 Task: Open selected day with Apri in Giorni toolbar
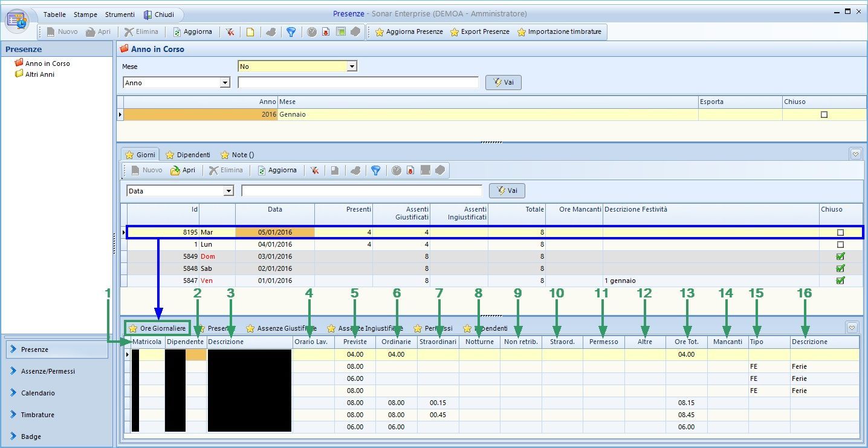(183, 170)
